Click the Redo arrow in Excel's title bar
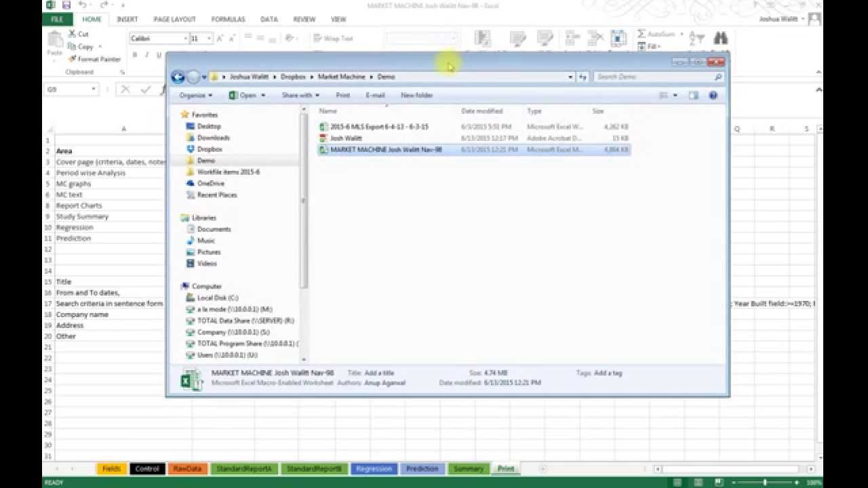 pos(104,5)
